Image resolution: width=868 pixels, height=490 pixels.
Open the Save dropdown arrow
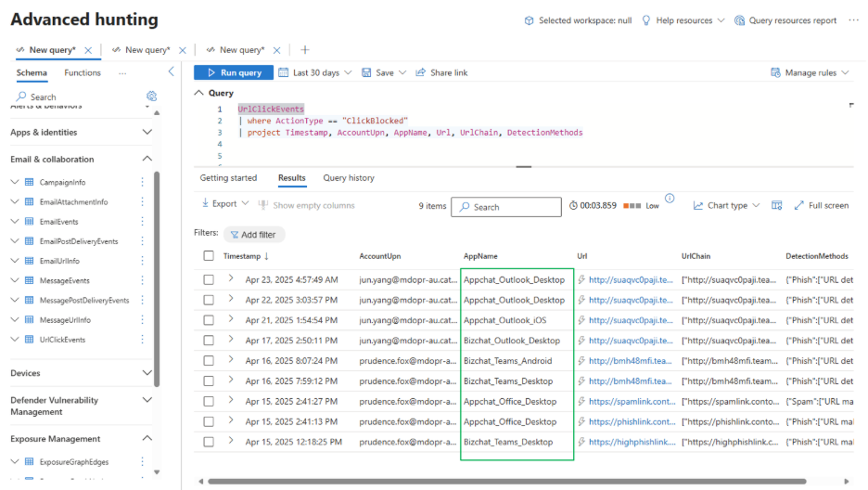(x=402, y=72)
